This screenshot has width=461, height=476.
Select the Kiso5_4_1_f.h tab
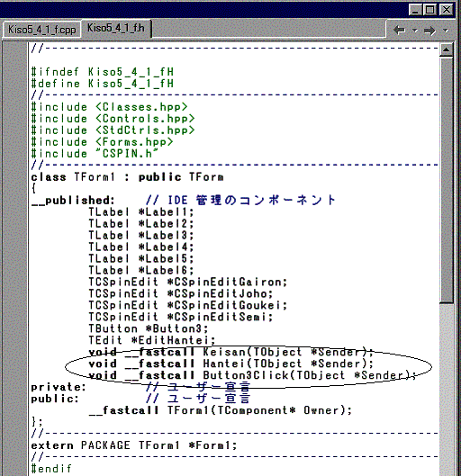[x=116, y=28]
